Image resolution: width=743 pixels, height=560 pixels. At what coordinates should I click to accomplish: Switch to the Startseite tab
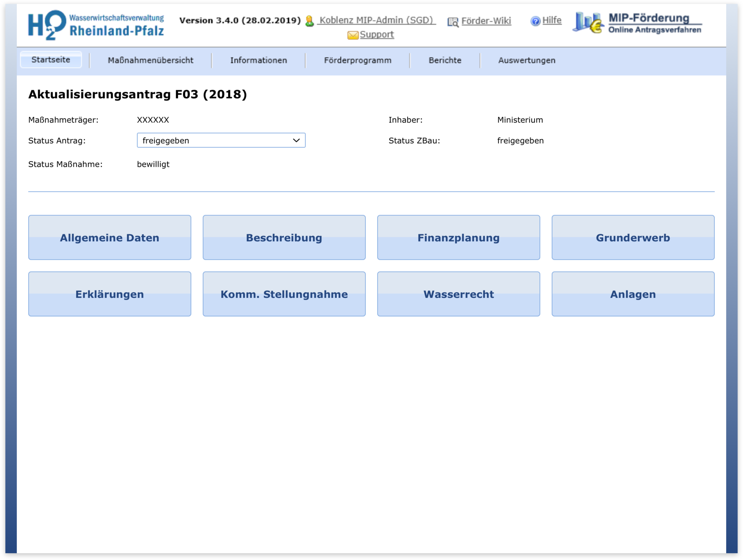tap(51, 60)
